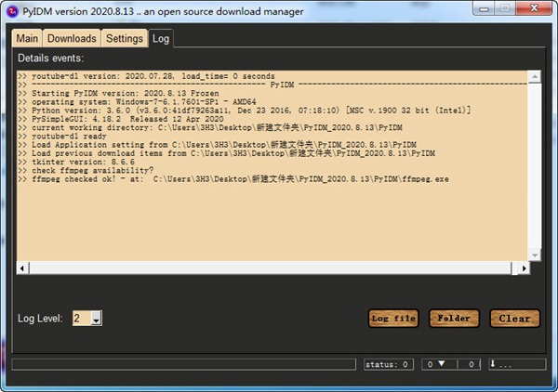Viewport: 558px width, 392px height.
Task: Close the PyIDM window
Action: coord(534,8)
